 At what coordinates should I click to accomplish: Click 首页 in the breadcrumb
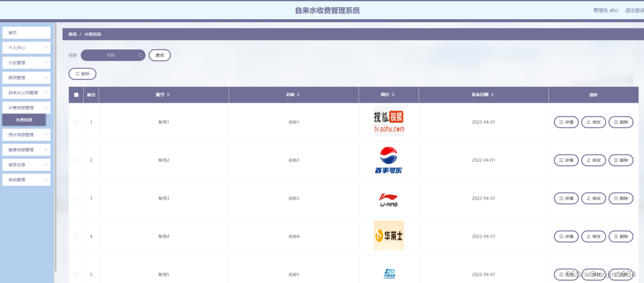[x=73, y=34]
